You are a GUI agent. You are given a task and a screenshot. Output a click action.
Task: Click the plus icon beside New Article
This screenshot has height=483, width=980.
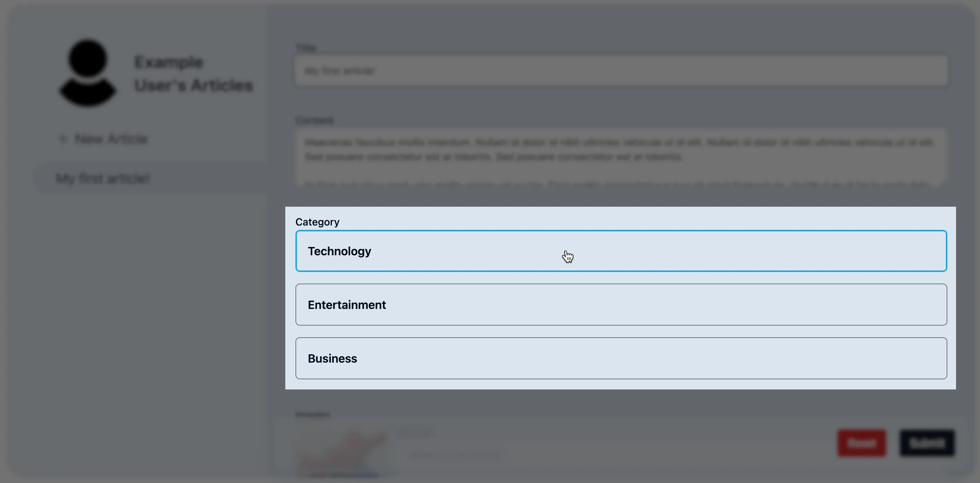tap(63, 139)
